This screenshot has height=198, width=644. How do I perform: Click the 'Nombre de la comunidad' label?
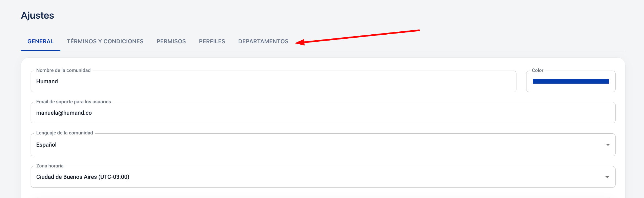click(63, 70)
